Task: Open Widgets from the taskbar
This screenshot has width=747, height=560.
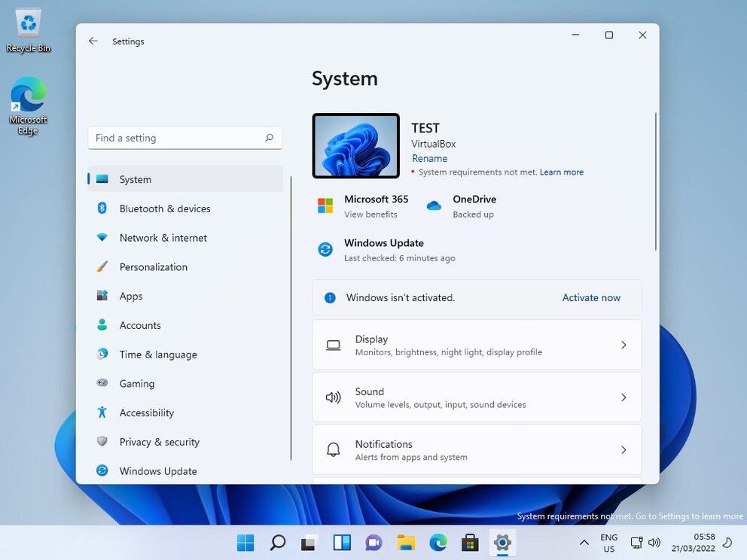Action: click(x=342, y=543)
